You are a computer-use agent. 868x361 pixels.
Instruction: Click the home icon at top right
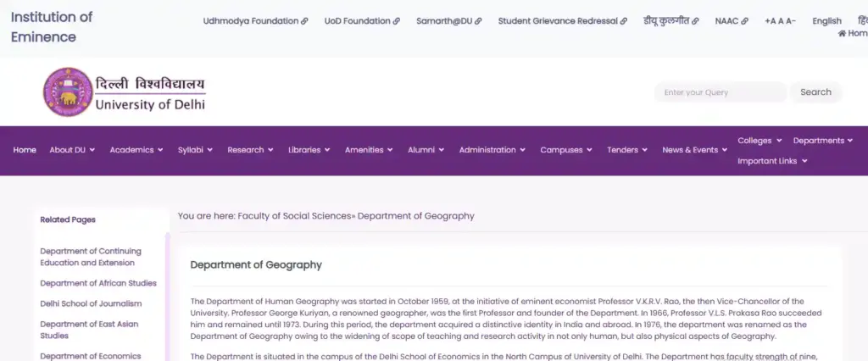click(x=842, y=34)
